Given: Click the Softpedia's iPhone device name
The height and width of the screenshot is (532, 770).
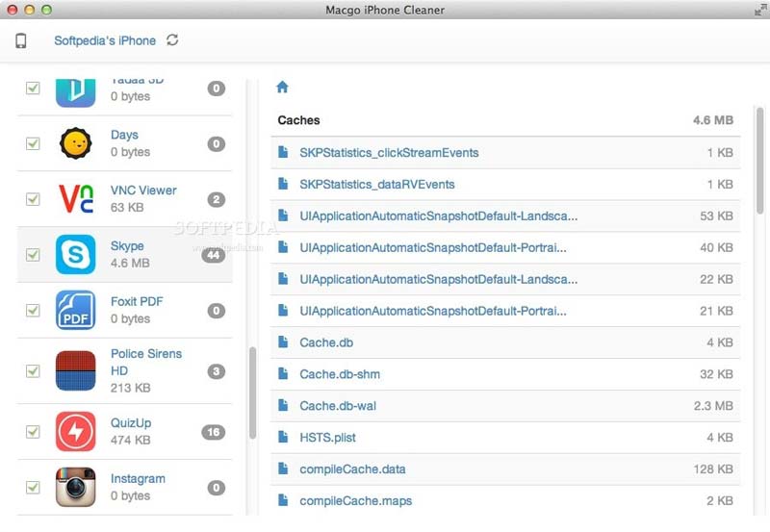Looking at the screenshot, I should [104, 40].
